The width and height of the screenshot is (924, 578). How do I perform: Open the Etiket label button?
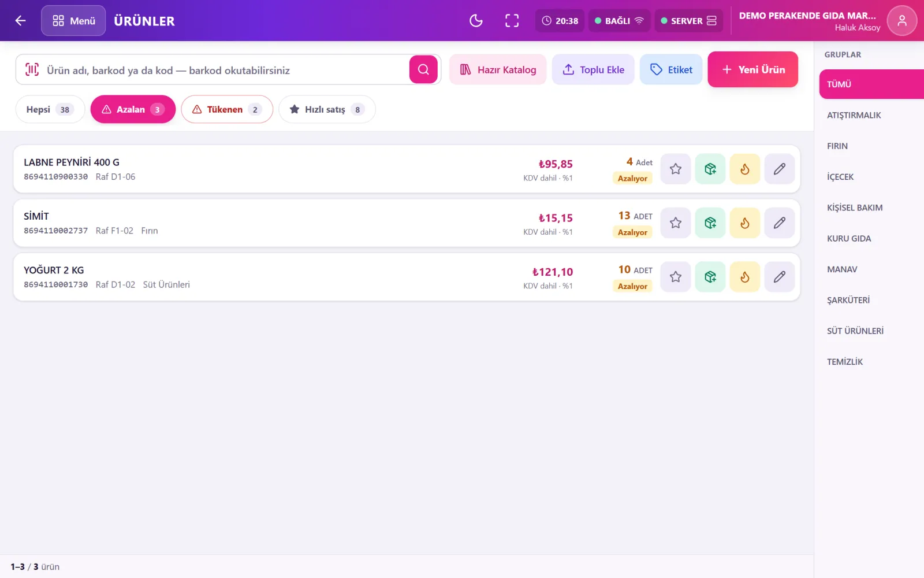(671, 69)
